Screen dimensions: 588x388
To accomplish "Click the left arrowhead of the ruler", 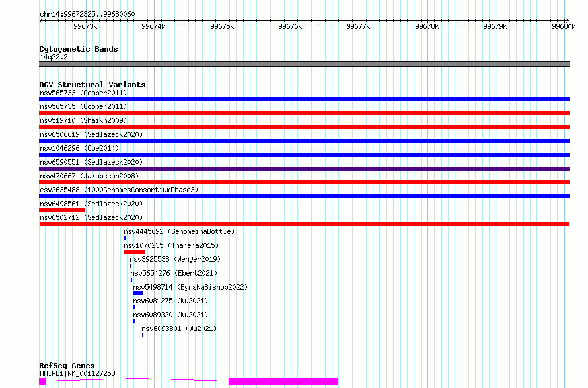I will pos(41,20).
